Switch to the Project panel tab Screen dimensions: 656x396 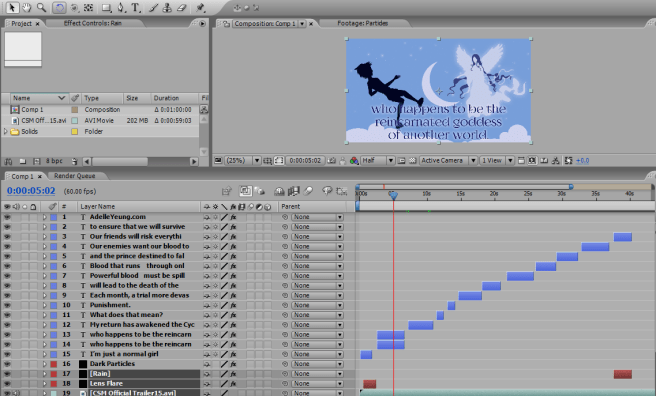22,23
